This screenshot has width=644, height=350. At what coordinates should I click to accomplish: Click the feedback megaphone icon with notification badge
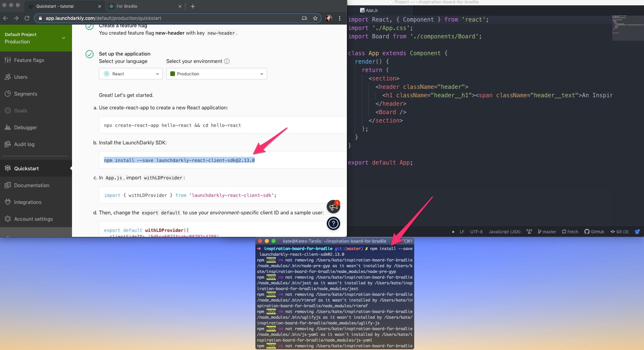coord(333,207)
